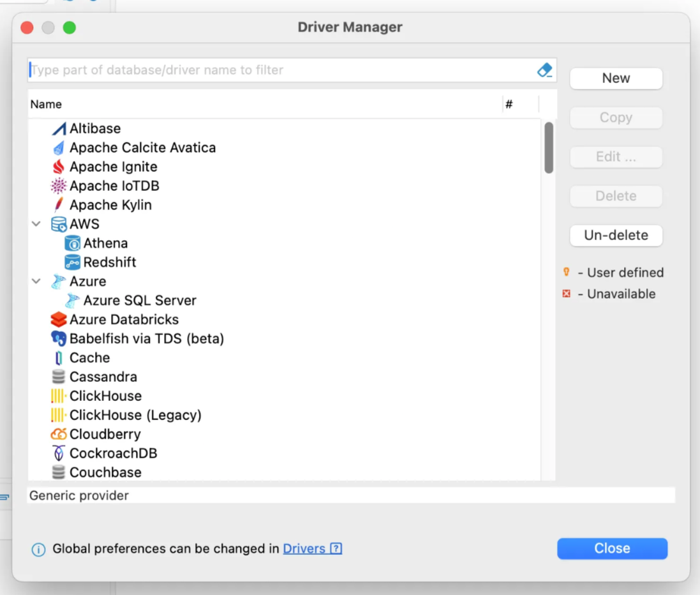700x595 pixels.
Task: Click the ClickHouse yellow bars icon
Action: click(x=58, y=396)
